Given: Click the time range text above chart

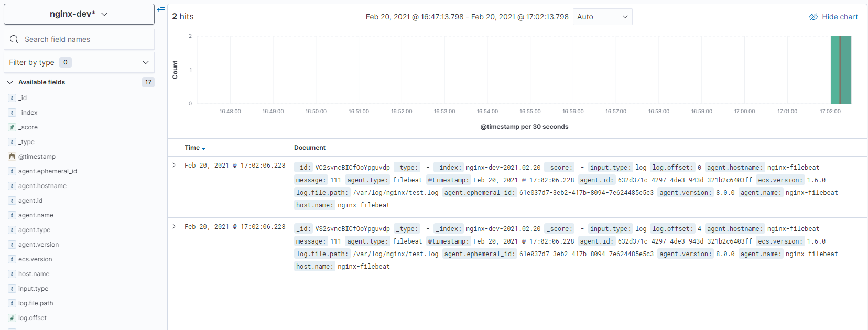Looking at the screenshot, I should coord(467,17).
